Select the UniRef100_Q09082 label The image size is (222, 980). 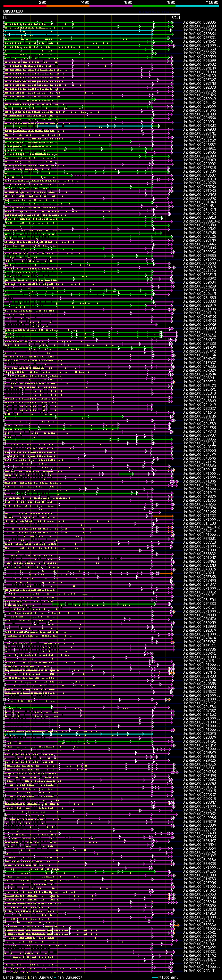click(199, 64)
